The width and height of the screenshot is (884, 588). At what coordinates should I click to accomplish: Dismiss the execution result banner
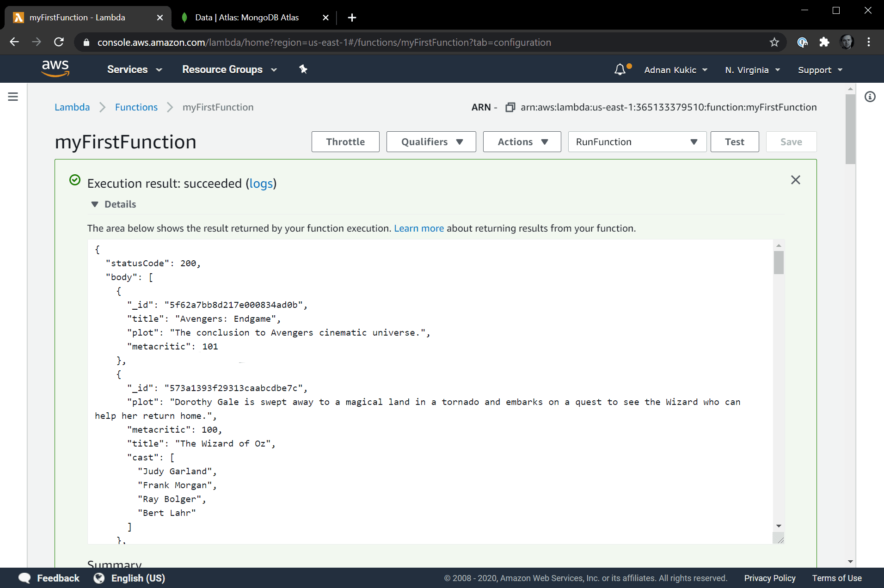tap(795, 180)
